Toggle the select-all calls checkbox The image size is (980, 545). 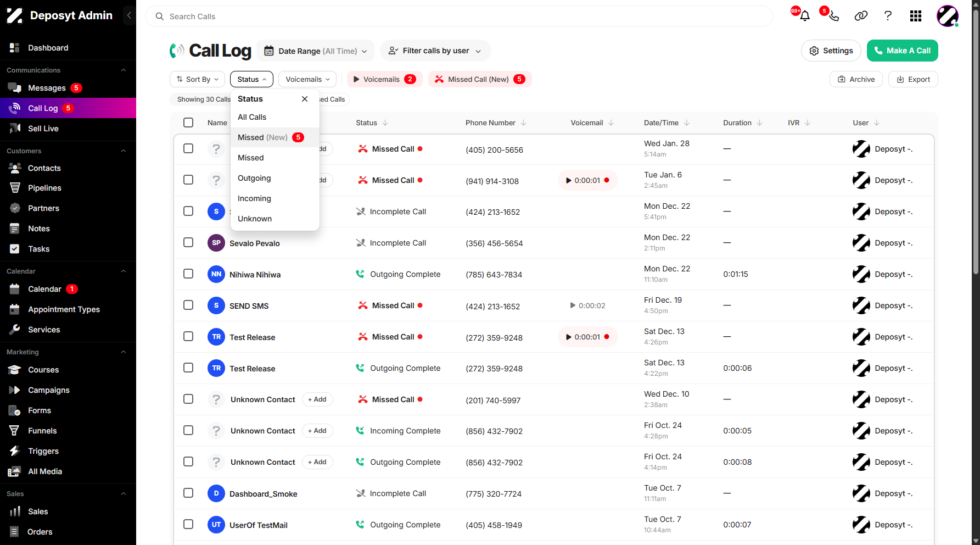tap(188, 123)
